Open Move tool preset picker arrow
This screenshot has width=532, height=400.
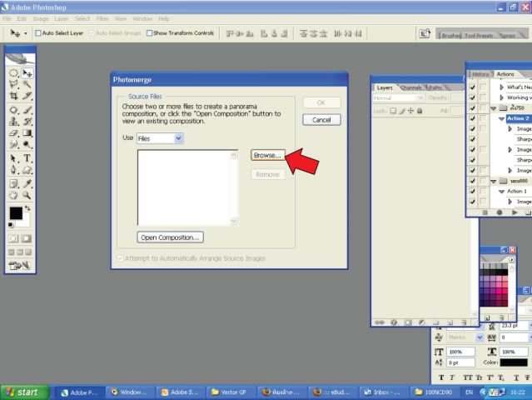coord(26,33)
